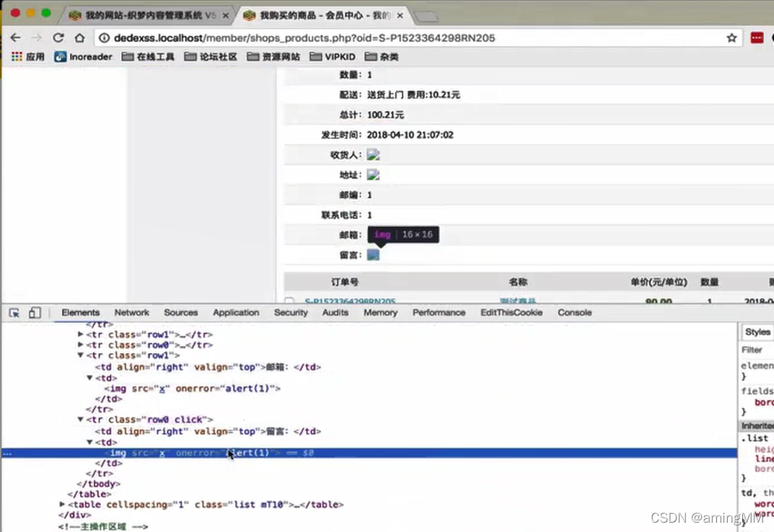Select the Styles pane tab
The image size is (774, 532).
click(757, 332)
